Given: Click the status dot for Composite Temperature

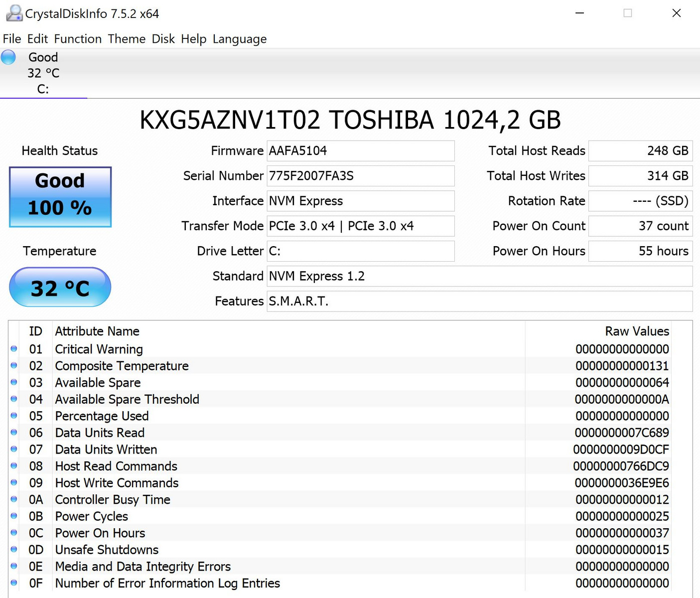Looking at the screenshot, I should pyautogui.click(x=14, y=366).
